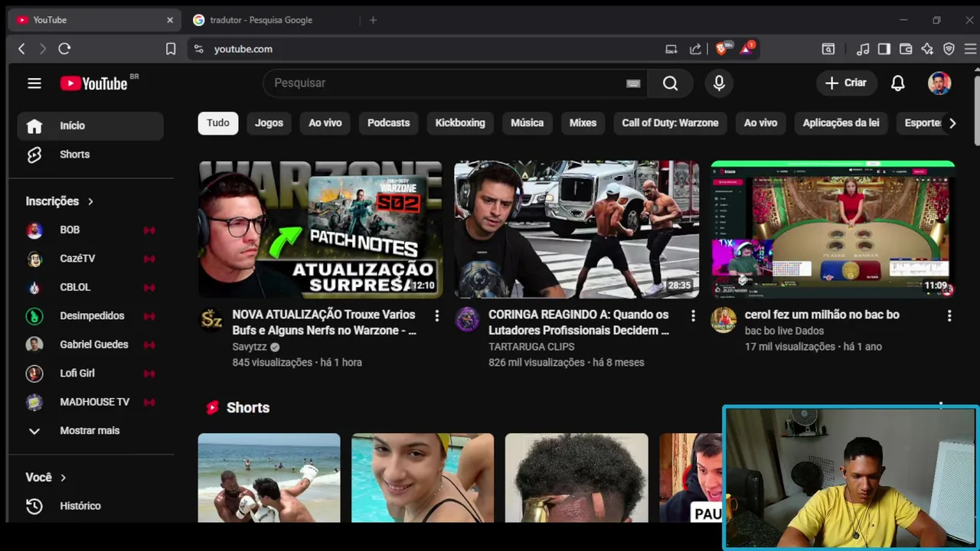The image size is (980, 551).
Task: Select the Kickboxing filter chip
Action: coord(460,122)
